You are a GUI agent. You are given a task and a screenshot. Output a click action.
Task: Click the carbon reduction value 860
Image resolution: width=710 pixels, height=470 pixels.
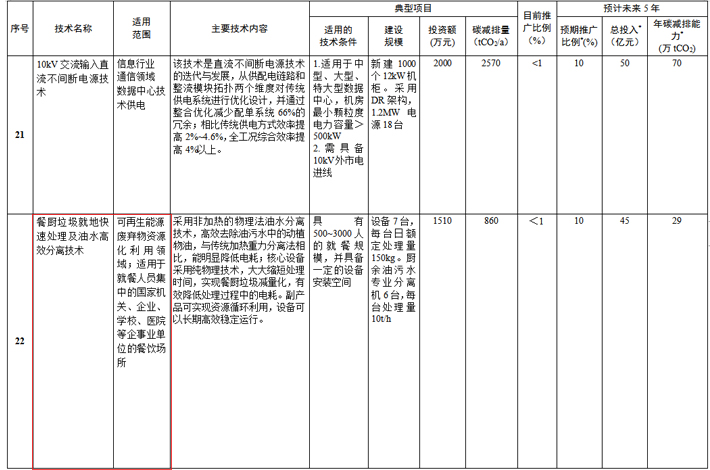[491, 221]
